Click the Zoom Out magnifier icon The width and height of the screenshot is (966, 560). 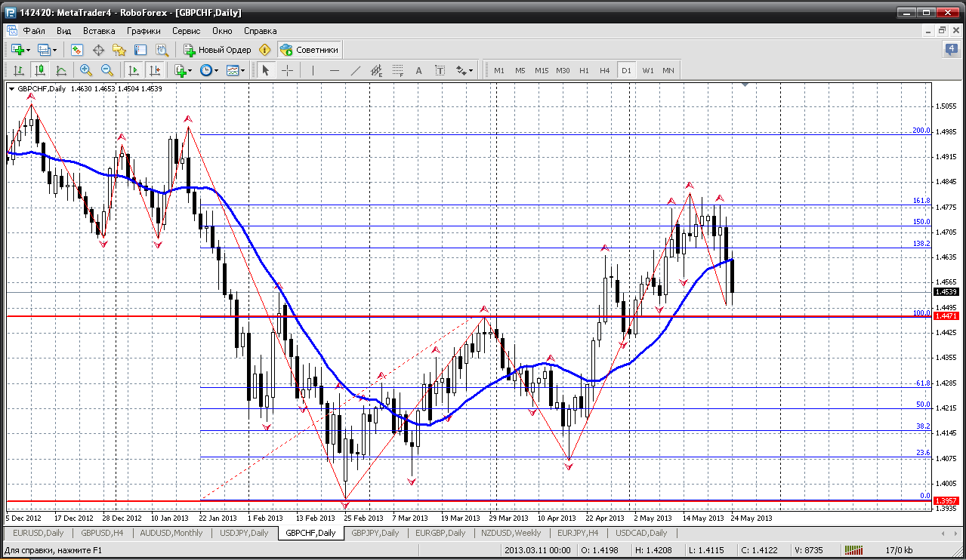point(106,70)
